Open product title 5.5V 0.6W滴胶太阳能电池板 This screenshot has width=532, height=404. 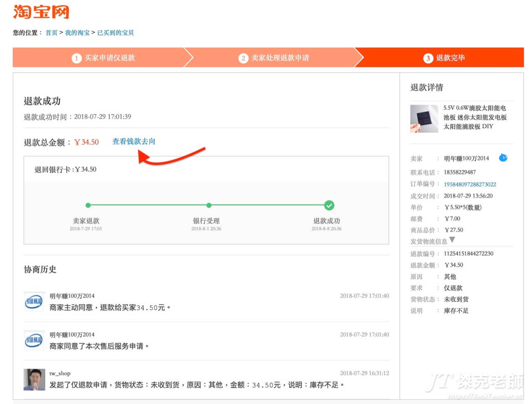475,117
